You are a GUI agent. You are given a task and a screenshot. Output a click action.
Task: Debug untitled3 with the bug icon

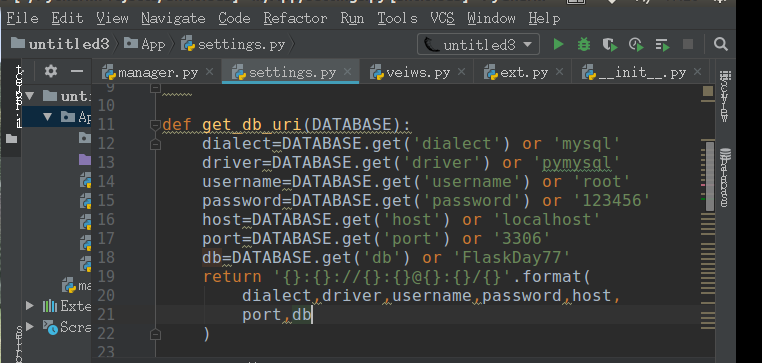click(584, 45)
